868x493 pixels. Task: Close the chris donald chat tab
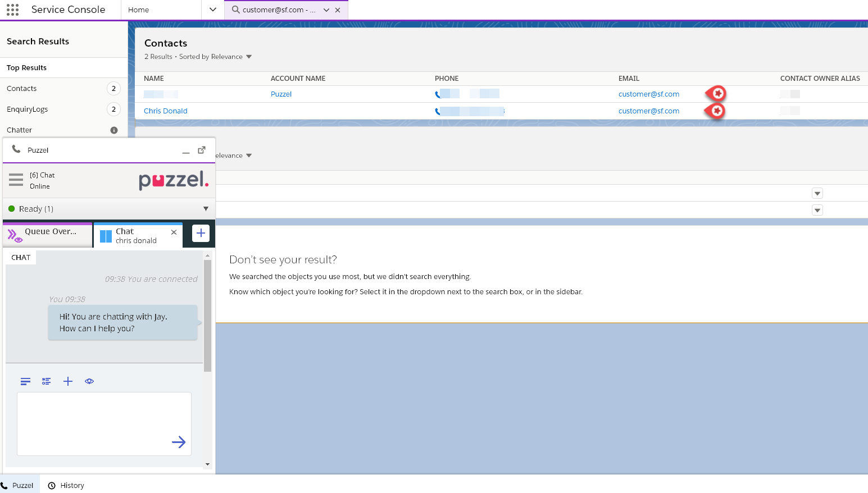tap(174, 232)
